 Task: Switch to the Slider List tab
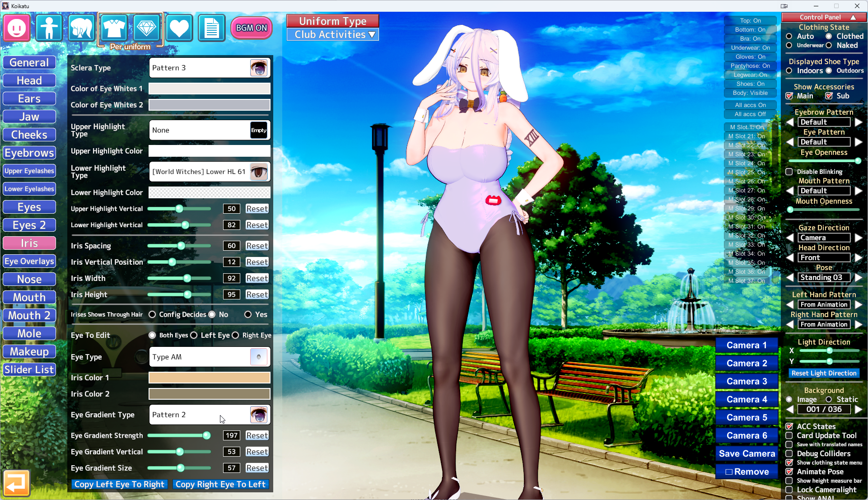[29, 369]
